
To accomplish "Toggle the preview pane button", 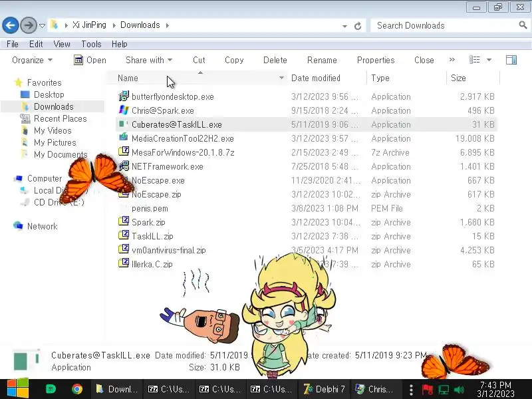I will pyautogui.click(x=511, y=60).
